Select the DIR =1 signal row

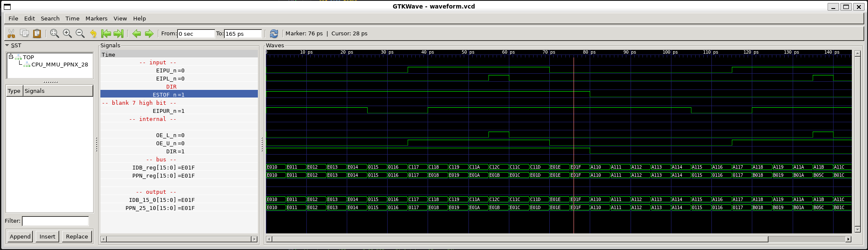(179, 152)
